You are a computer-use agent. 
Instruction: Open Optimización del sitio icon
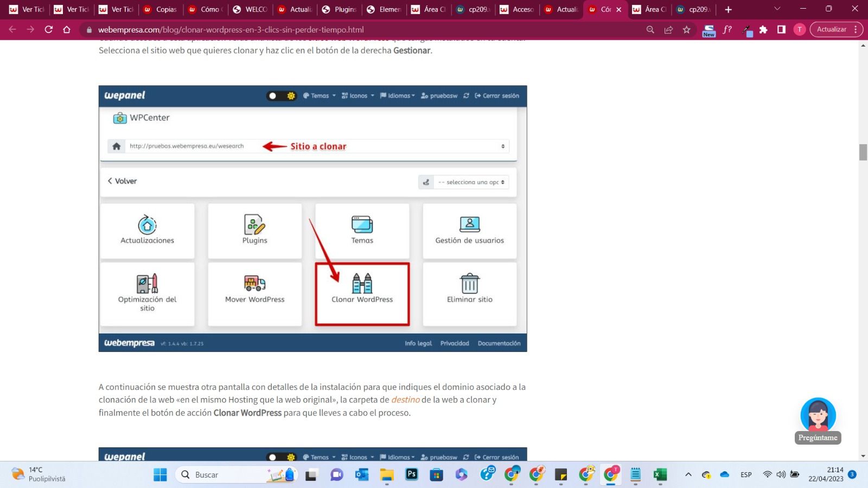point(147,283)
